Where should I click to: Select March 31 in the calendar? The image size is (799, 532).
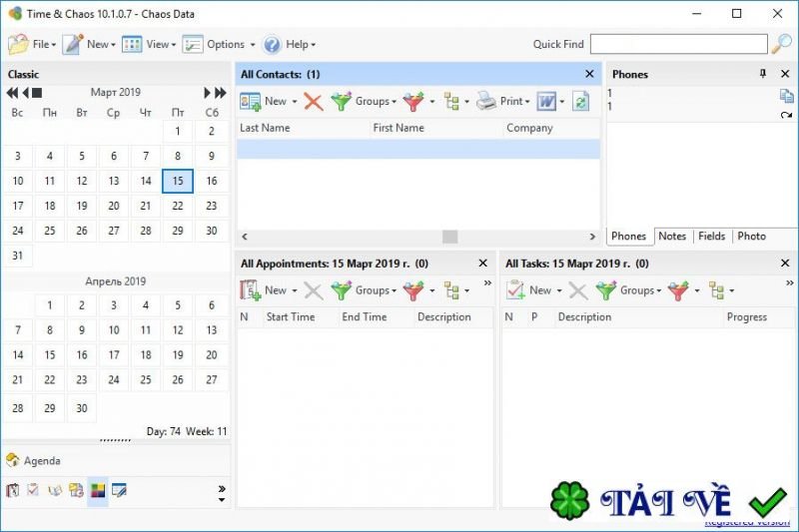tap(18, 256)
